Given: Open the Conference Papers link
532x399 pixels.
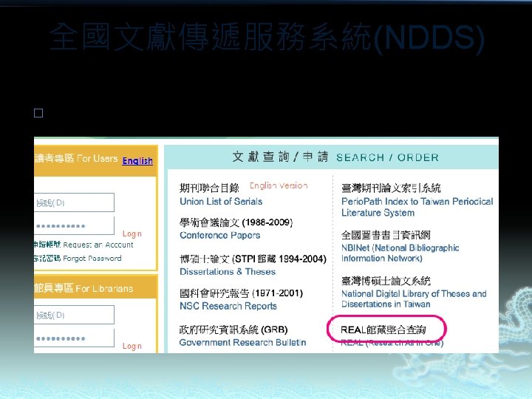Looking at the screenshot, I should pos(220,235).
